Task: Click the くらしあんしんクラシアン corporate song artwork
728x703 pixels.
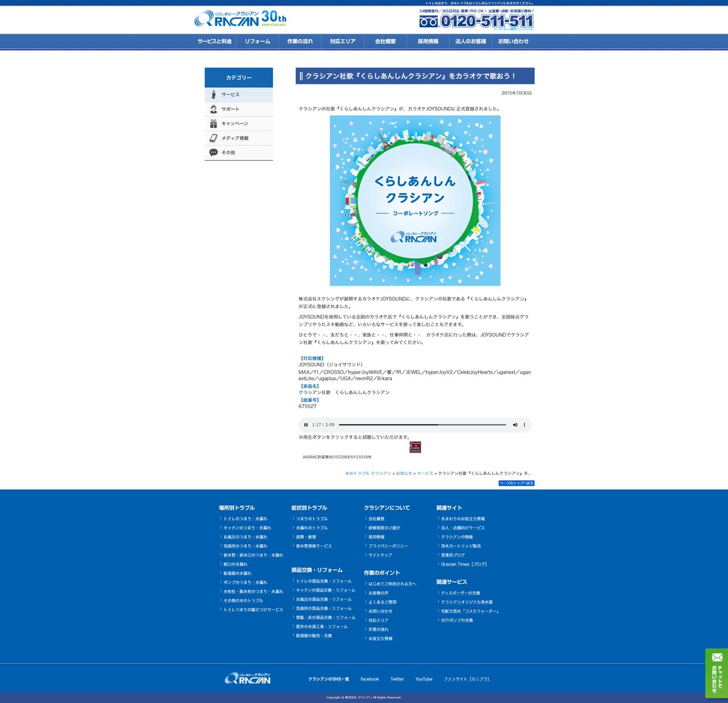Action: pyautogui.click(x=415, y=200)
